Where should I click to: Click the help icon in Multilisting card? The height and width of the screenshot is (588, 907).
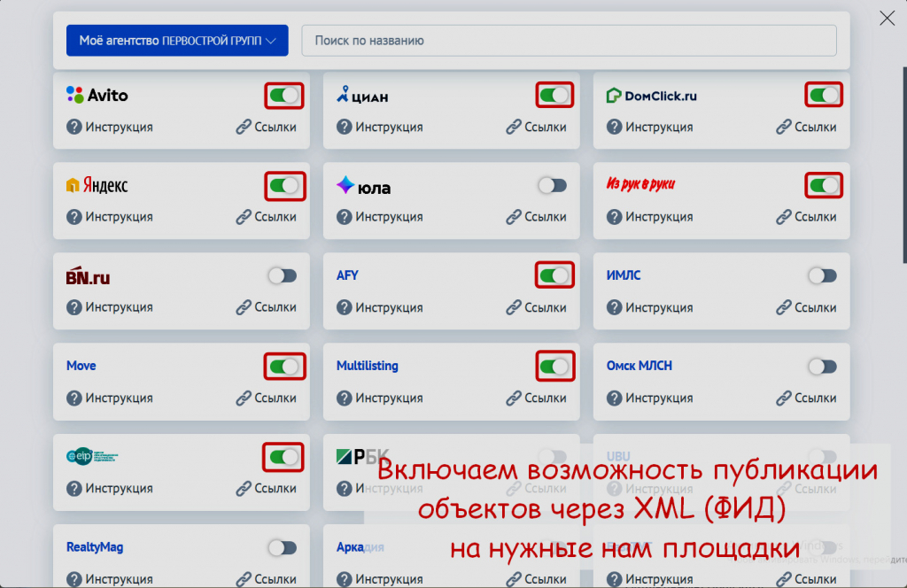[345, 398]
